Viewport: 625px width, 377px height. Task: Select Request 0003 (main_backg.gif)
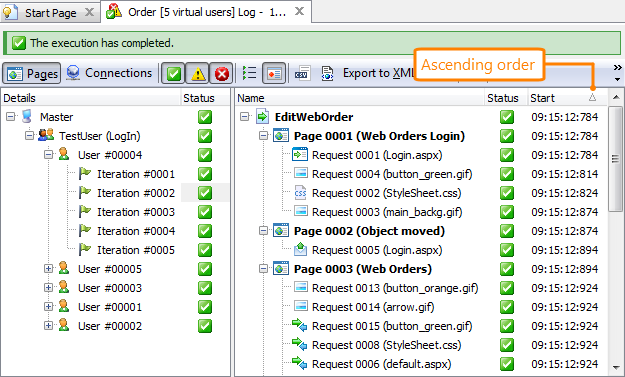click(x=387, y=212)
